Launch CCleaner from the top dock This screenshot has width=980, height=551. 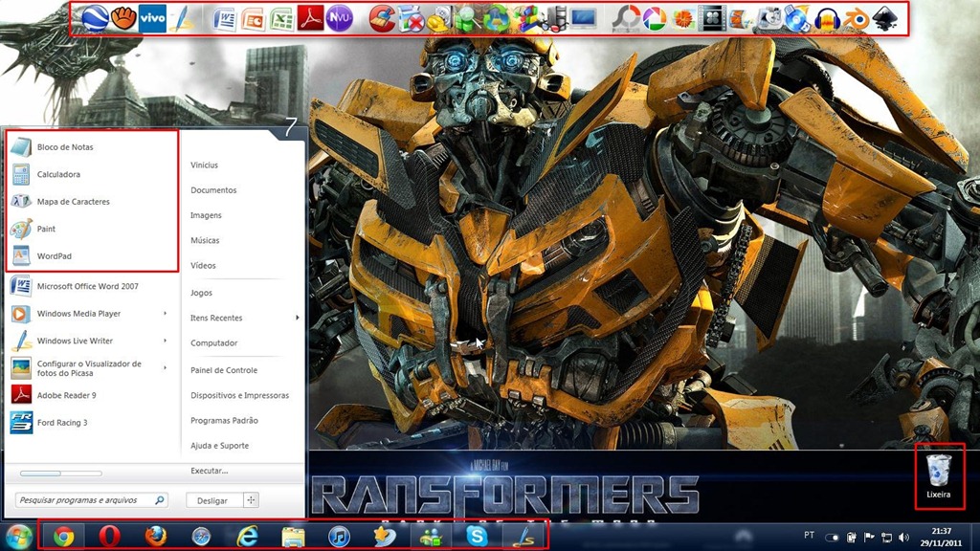pyautogui.click(x=382, y=19)
